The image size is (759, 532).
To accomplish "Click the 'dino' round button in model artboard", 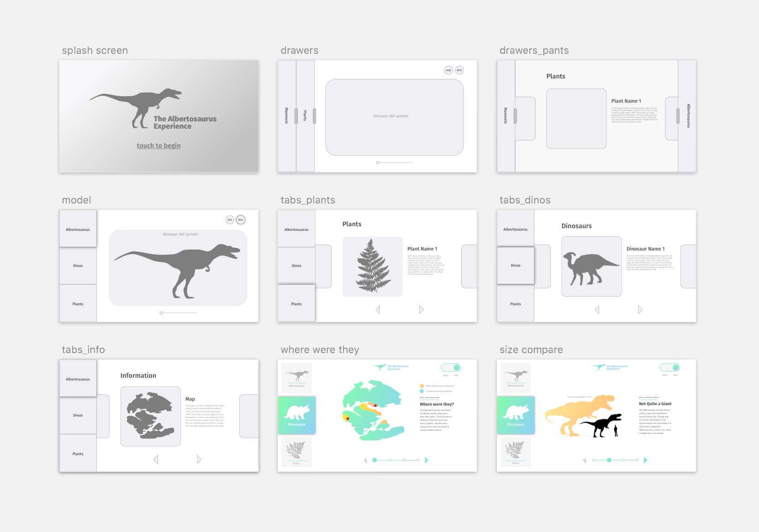I will click(241, 219).
